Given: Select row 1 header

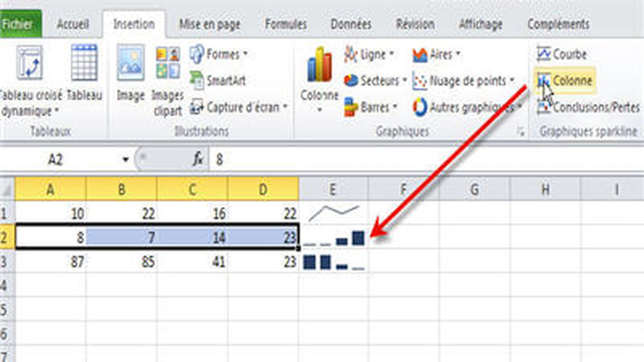Looking at the screenshot, I should (x=7, y=213).
